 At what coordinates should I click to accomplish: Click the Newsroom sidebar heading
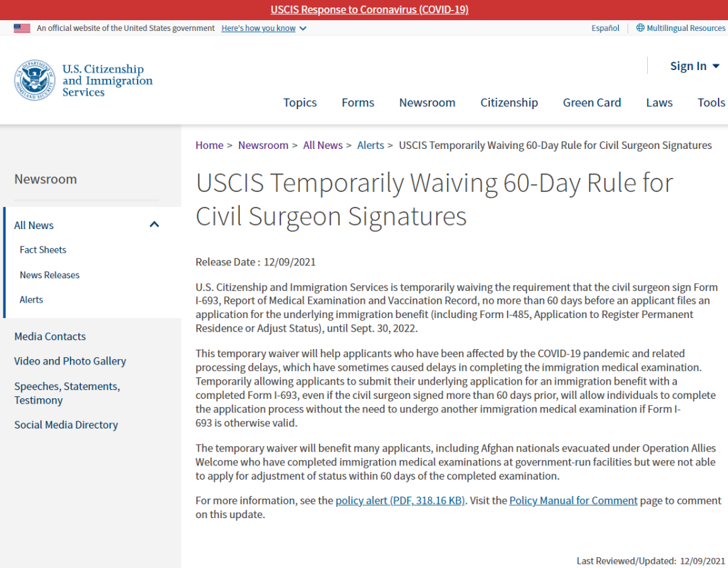tap(46, 179)
